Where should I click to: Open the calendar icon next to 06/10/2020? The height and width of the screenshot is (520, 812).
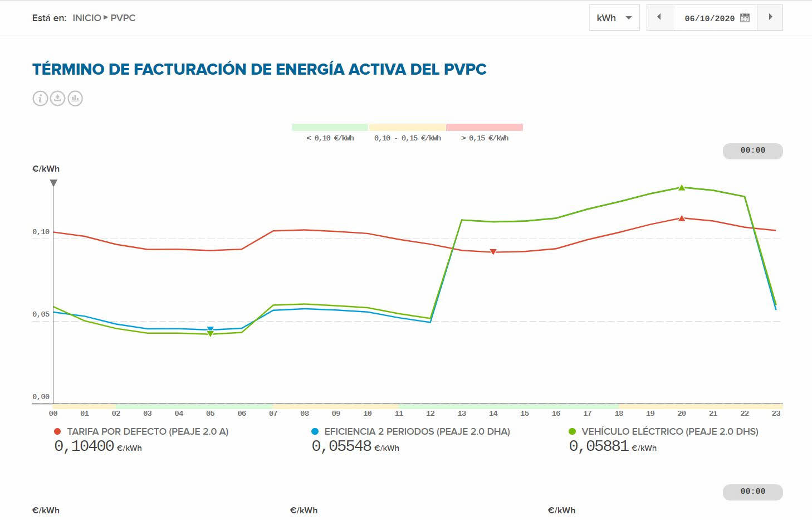745,18
